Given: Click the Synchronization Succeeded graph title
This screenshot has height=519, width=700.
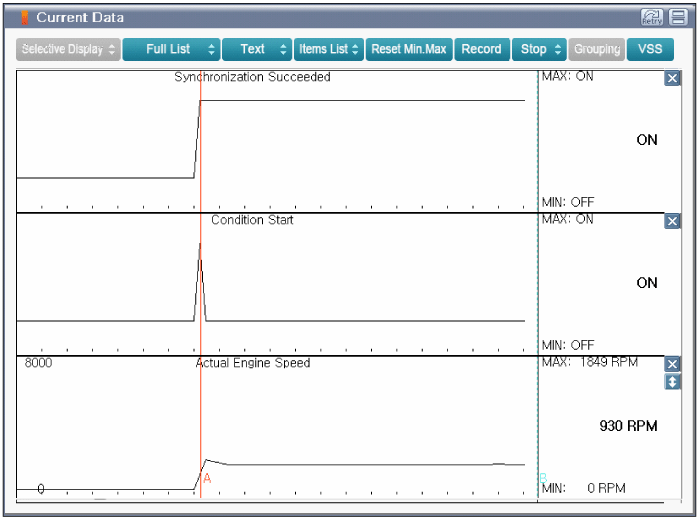Looking at the screenshot, I should [x=252, y=77].
